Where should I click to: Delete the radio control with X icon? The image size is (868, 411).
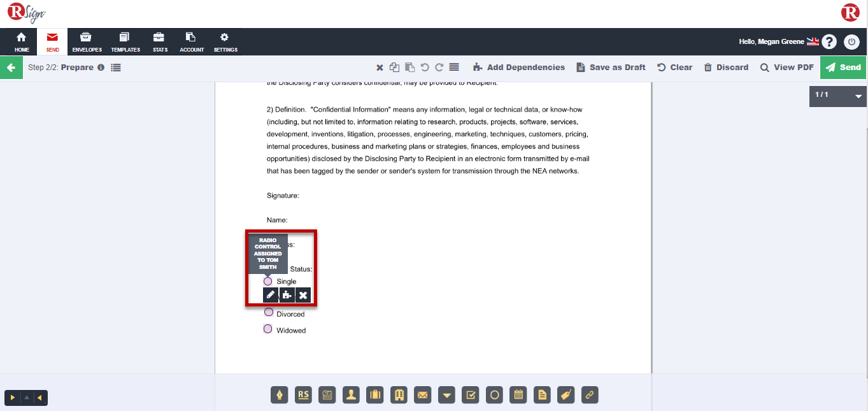click(303, 295)
